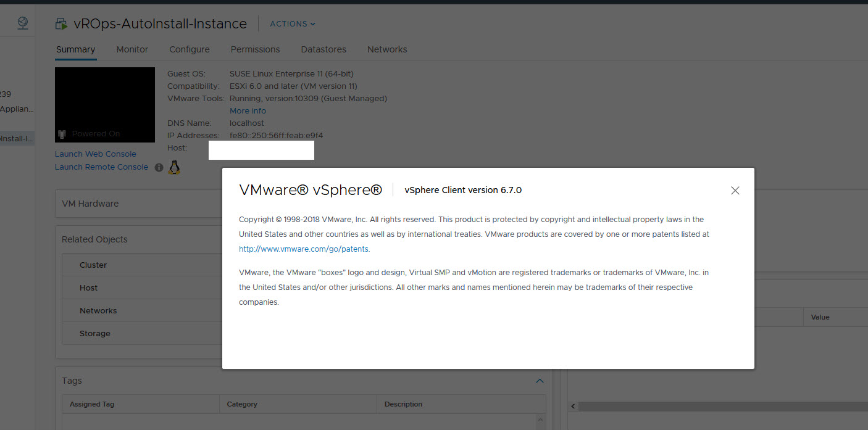Open the Networks tab
The width and height of the screenshot is (868, 430).
pyautogui.click(x=387, y=49)
